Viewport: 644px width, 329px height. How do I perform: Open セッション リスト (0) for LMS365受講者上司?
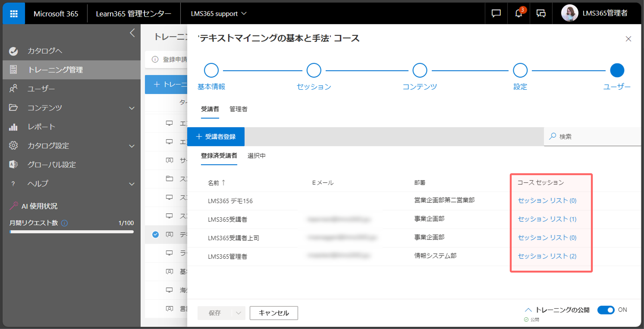click(547, 237)
